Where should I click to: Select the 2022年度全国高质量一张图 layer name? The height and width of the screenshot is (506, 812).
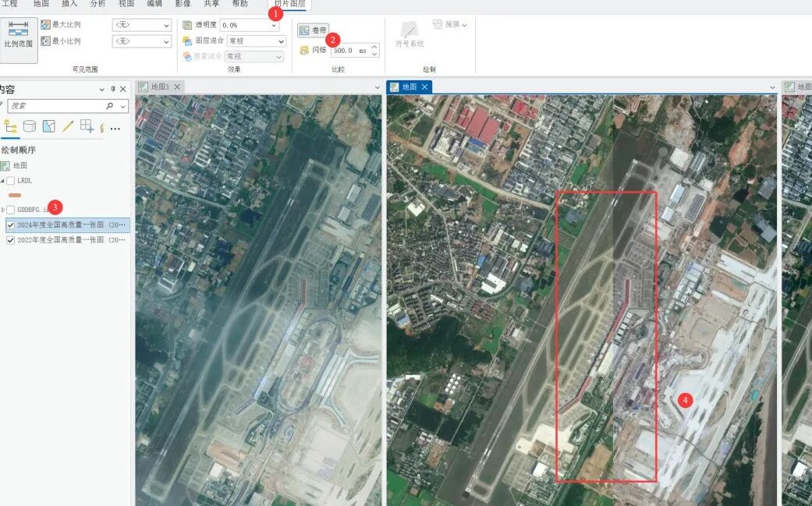point(72,240)
